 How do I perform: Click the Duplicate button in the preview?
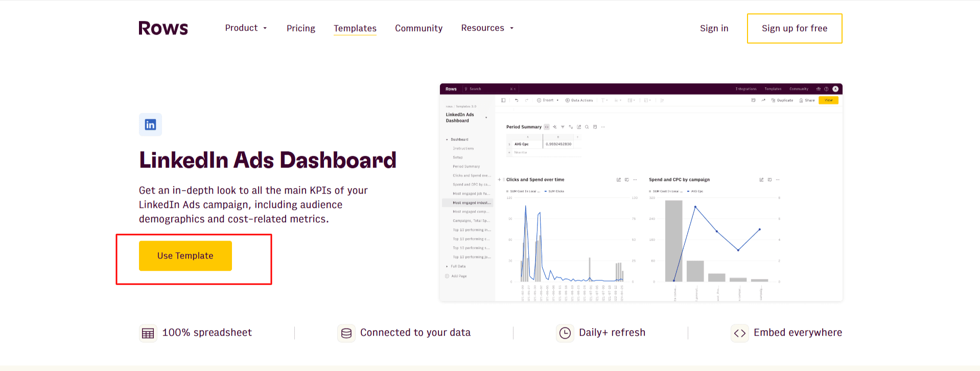pos(782,100)
